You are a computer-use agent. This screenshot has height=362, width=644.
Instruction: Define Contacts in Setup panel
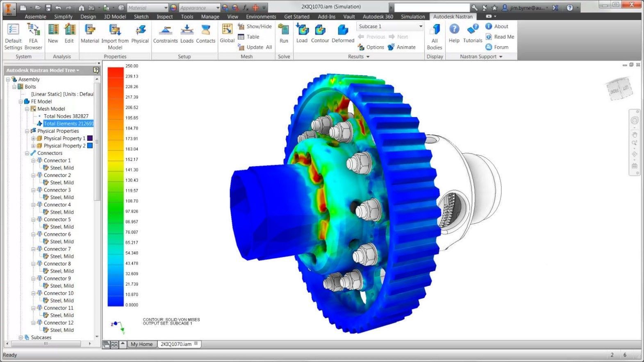[206, 34]
